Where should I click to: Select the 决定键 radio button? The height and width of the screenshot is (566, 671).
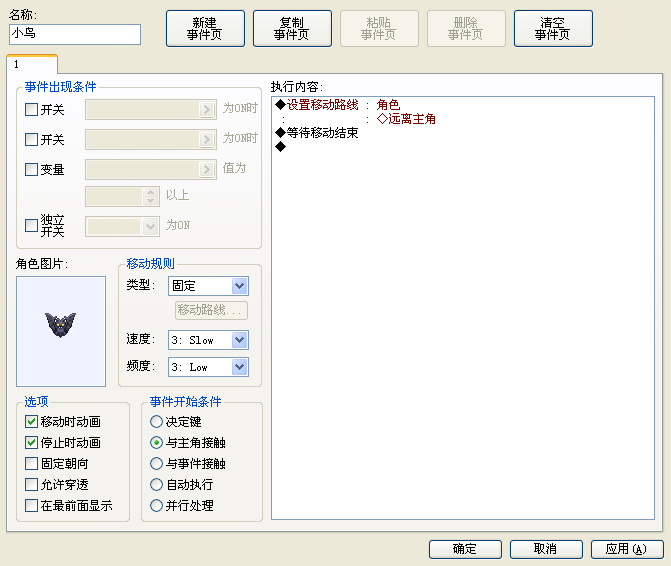(156, 421)
